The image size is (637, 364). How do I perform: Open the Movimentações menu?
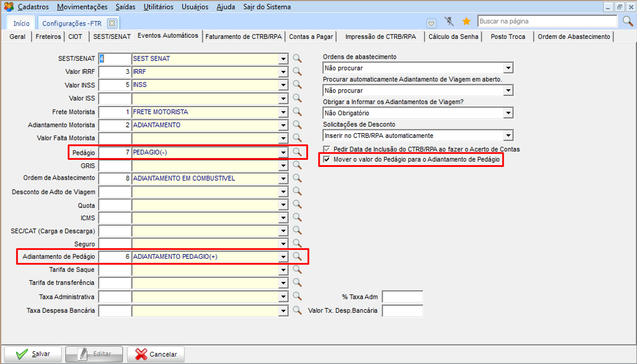click(82, 7)
